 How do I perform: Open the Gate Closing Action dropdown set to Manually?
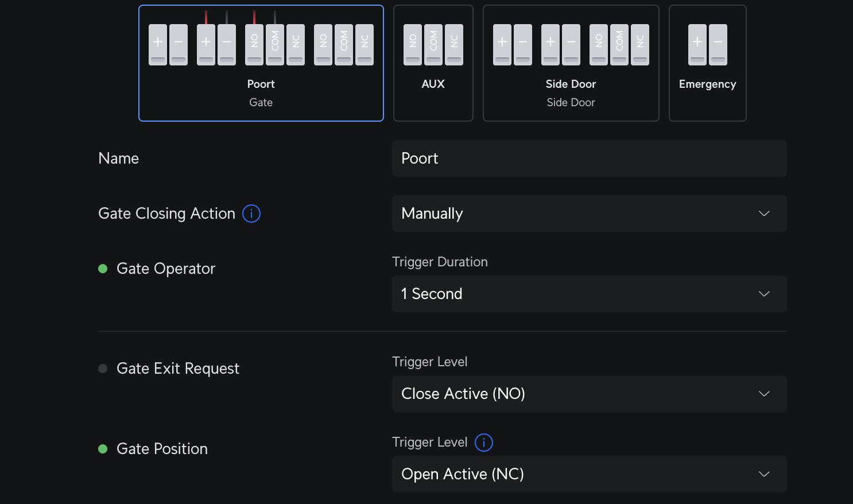pos(589,214)
